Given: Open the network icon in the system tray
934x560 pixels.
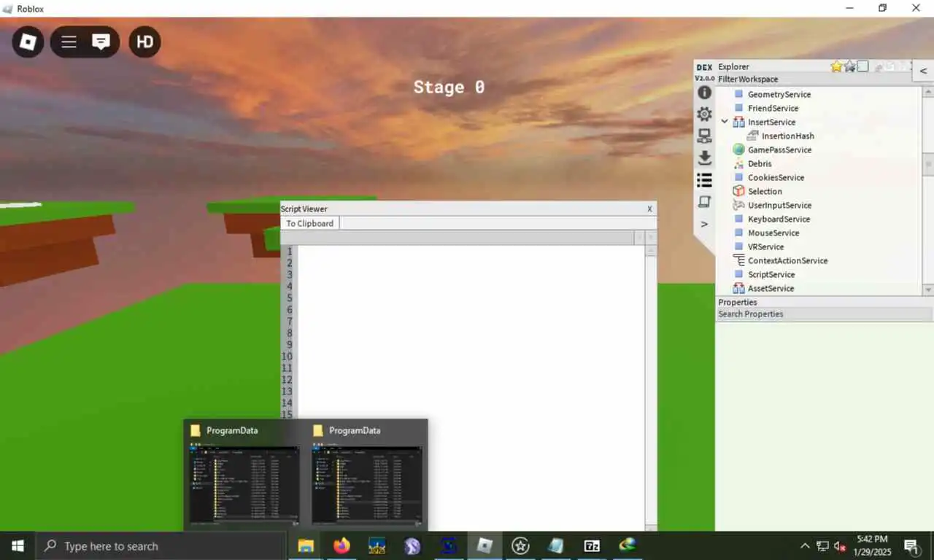Looking at the screenshot, I should 822,545.
